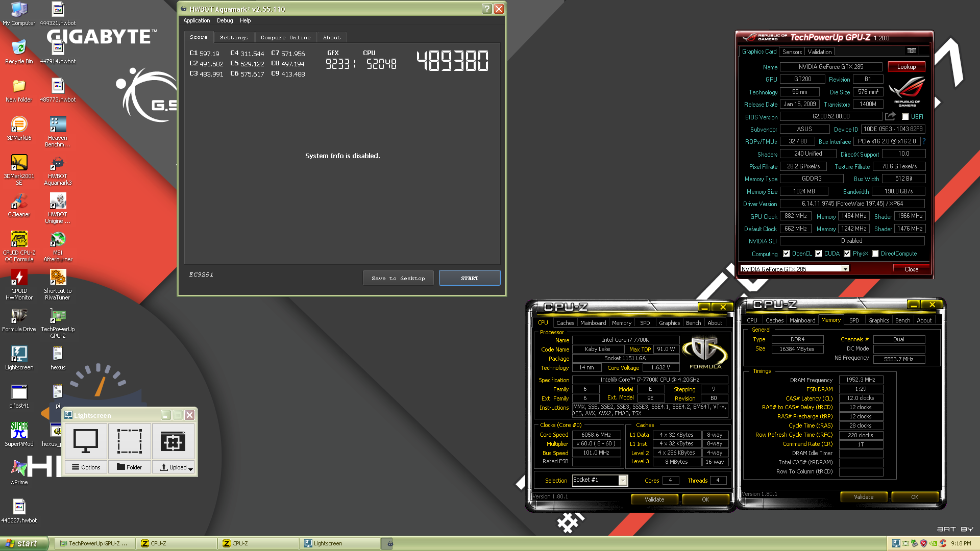Open Shortcut to RivaTuner icon
Screen dimensions: 980x551
(x=58, y=285)
